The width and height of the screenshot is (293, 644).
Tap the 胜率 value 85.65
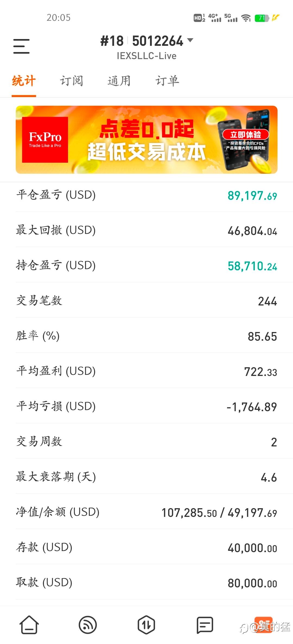262,337
